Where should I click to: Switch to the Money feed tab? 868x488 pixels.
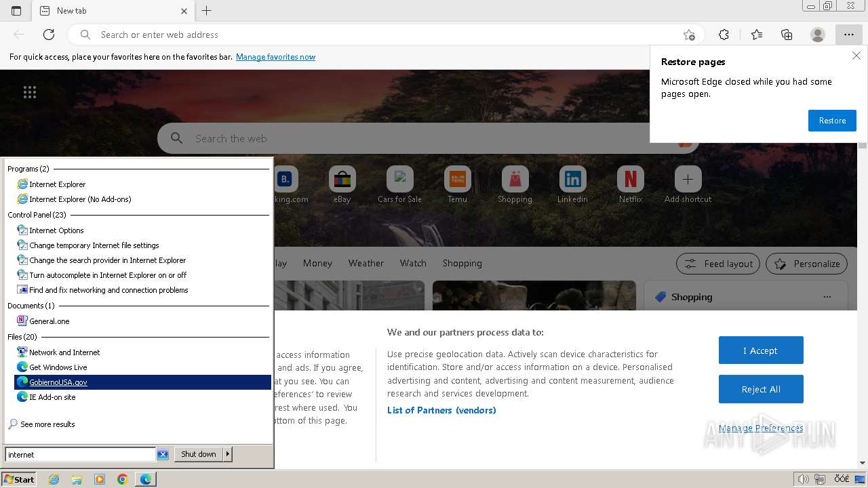click(x=317, y=263)
